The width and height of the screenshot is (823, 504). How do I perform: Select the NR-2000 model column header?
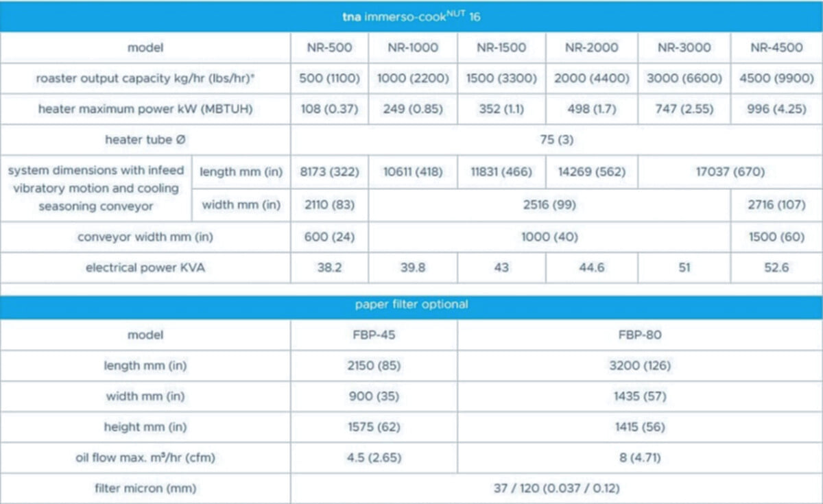click(x=591, y=47)
